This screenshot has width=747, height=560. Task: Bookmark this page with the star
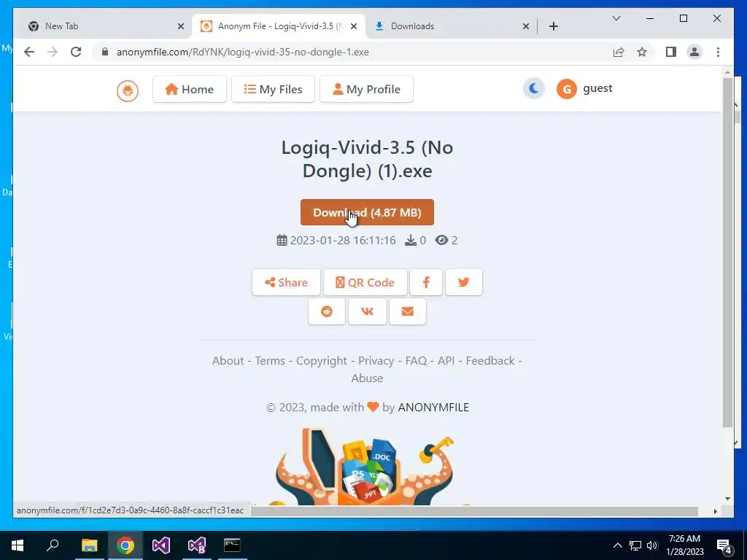point(642,52)
